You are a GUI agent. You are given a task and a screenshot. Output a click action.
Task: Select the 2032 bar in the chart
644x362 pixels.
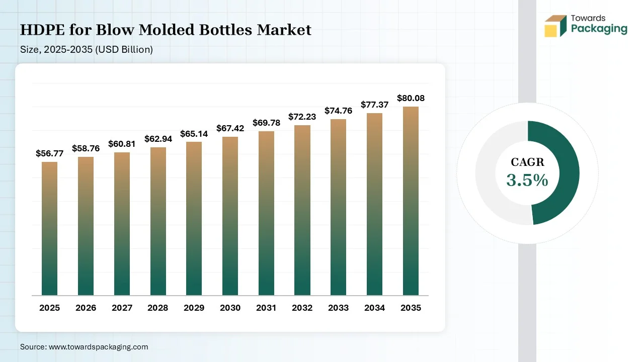coord(302,210)
